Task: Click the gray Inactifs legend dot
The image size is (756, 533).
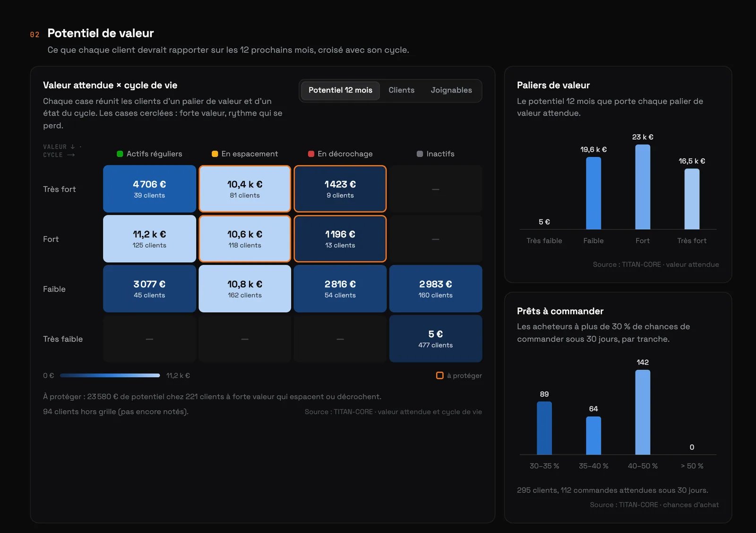Action: [420, 154]
